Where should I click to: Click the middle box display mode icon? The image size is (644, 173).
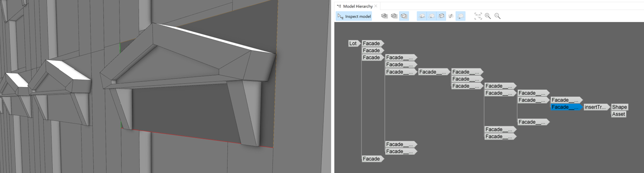point(394,16)
